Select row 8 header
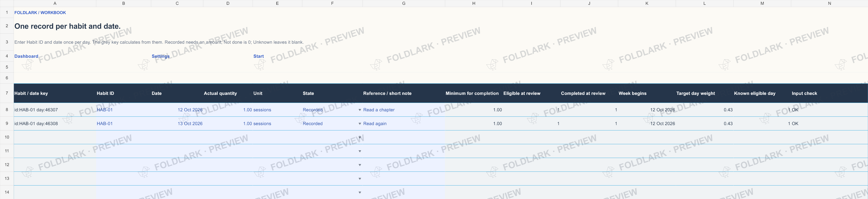The width and height of the screenshot is (868, 199). coord(7,110)
